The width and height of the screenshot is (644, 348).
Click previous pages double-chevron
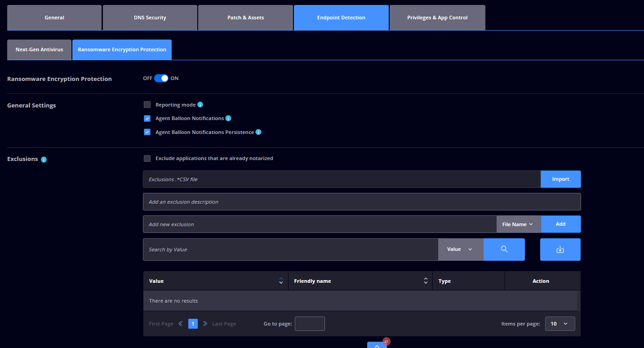click(181, 324)
